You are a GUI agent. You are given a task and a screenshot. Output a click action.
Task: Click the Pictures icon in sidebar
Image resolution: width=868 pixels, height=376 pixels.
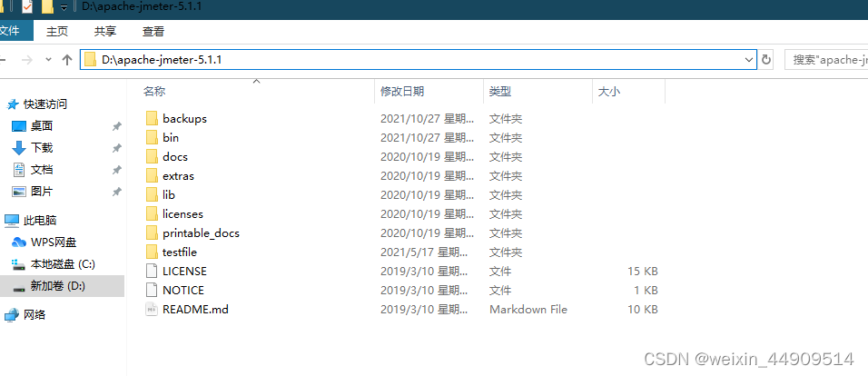pos(19,192)
